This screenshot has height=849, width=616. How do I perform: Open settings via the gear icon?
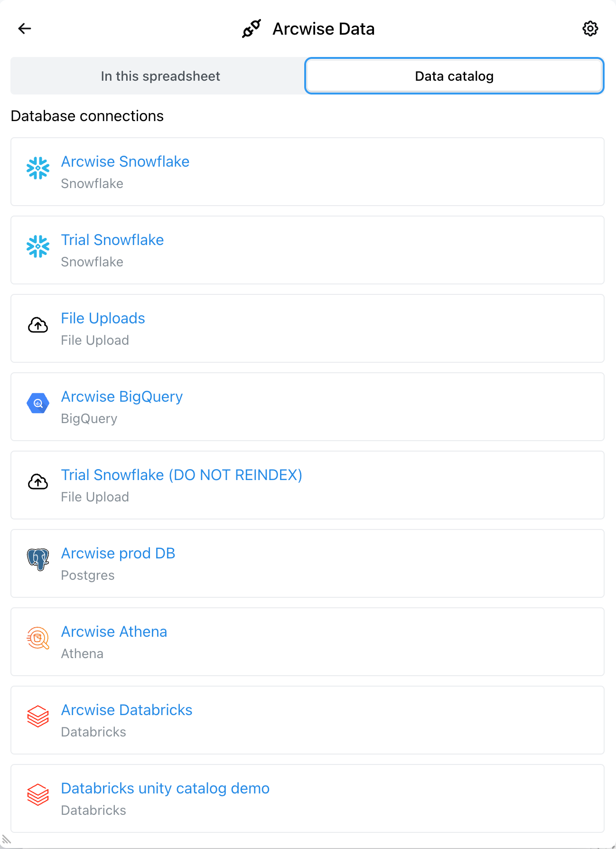click(x=590, y=28)
